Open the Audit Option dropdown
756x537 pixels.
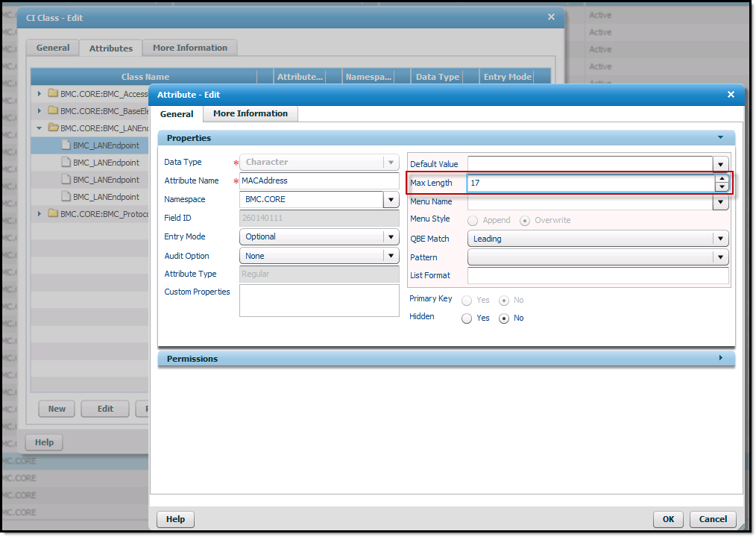tap(391, 256)
